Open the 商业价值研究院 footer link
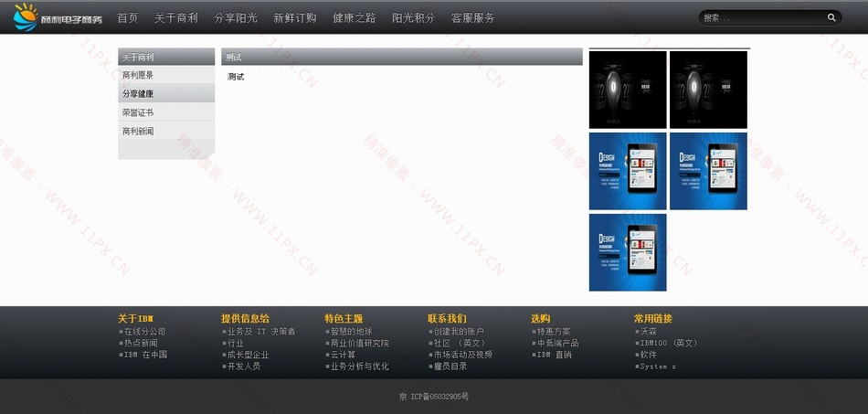This screenshot has height=414, width=868. (x=360, y=343)
